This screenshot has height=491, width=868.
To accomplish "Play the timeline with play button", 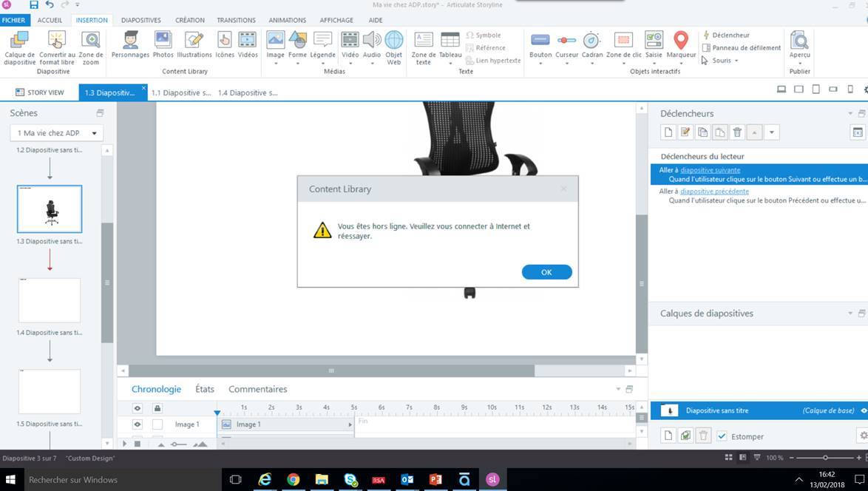I will tap(124, 444).
